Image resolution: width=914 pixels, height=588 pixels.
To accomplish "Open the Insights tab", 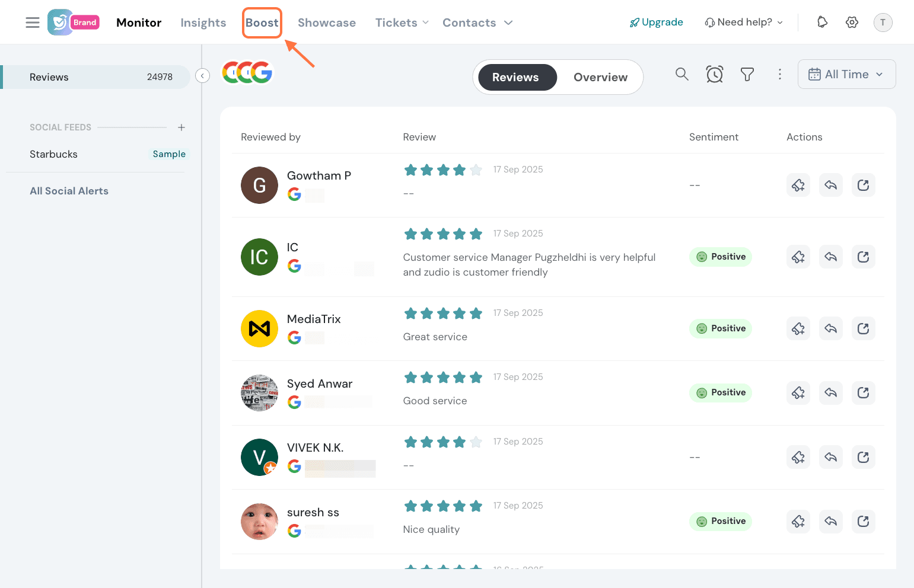I will (203, 23).
